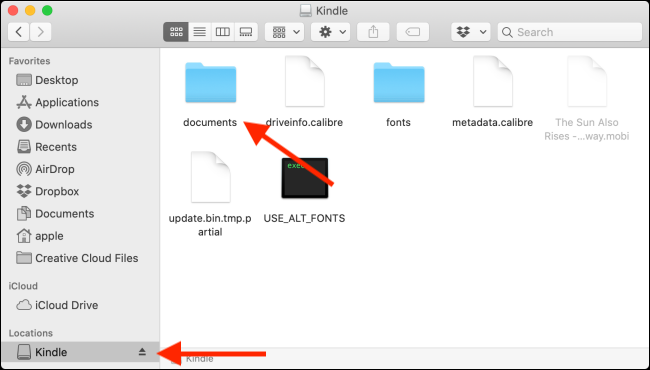Click the "metadata.calibre" file name label
650x370 pixels.
coord(492,123)
